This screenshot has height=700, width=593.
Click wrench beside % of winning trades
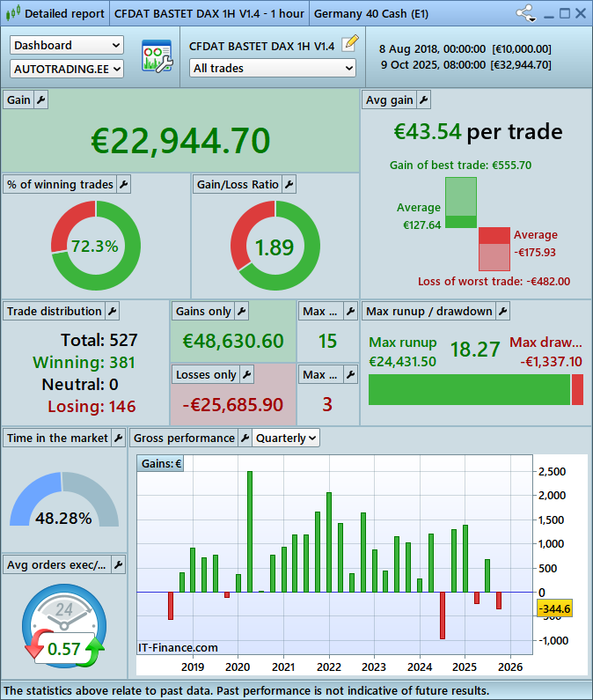click(123, 184)
